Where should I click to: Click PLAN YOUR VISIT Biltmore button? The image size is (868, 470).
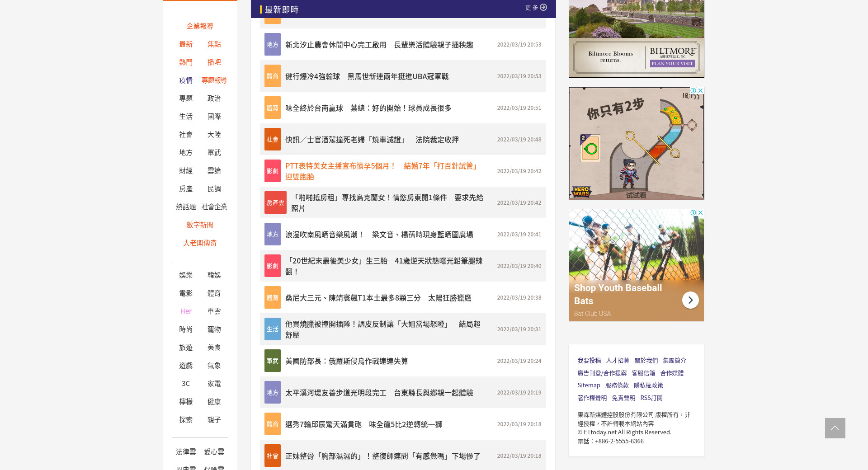pos(672,64)
